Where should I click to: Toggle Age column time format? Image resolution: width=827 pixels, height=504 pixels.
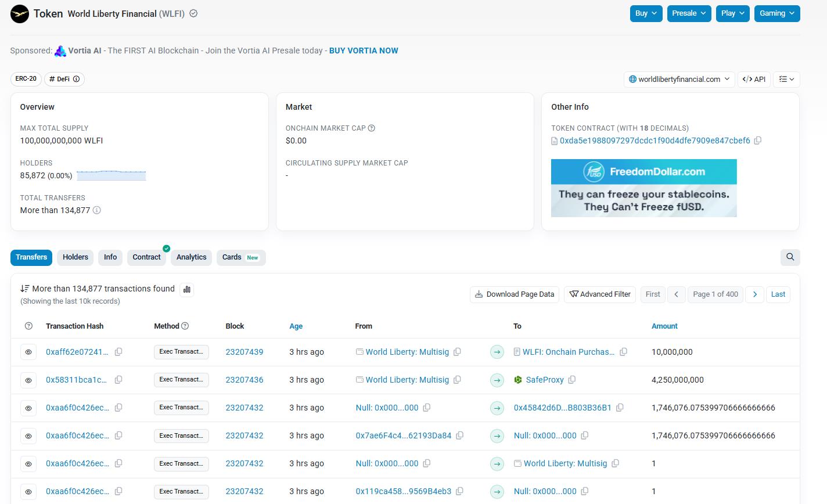pos(296,326)
